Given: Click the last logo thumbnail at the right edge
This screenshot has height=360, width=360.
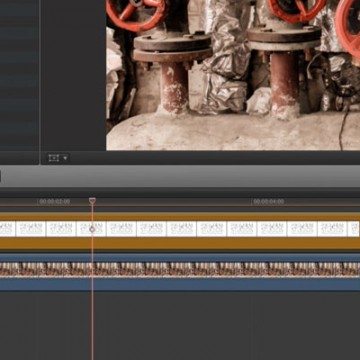Looking at the screenshot, I should (354, 229).
